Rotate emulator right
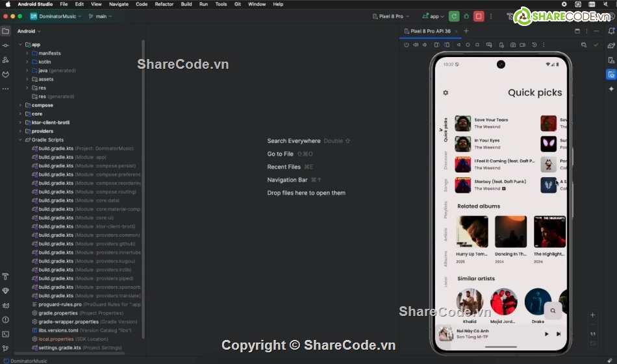This screenshot has height=364, width=617. [447, 45]
